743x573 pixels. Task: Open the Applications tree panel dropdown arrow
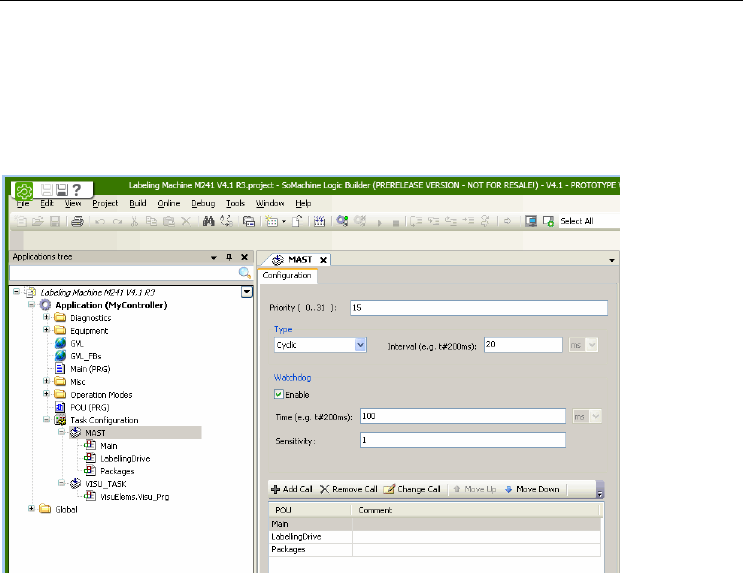tap(214, 257)
